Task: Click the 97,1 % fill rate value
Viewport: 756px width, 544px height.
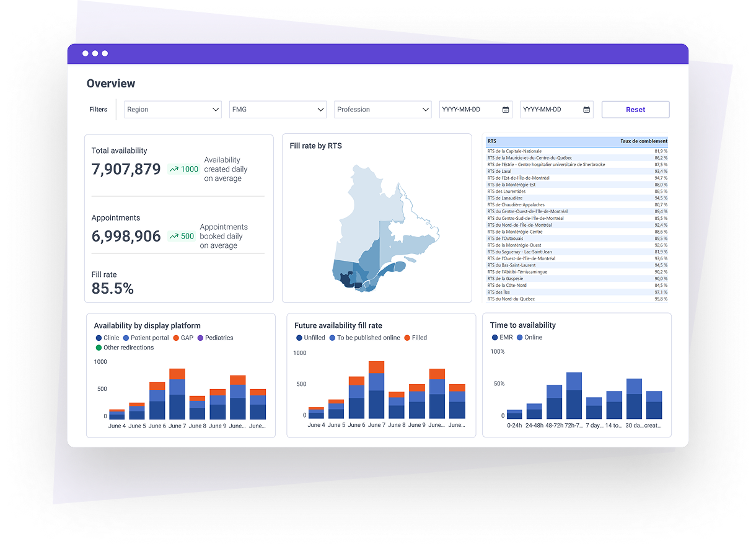Action: [x=661, y=292]
